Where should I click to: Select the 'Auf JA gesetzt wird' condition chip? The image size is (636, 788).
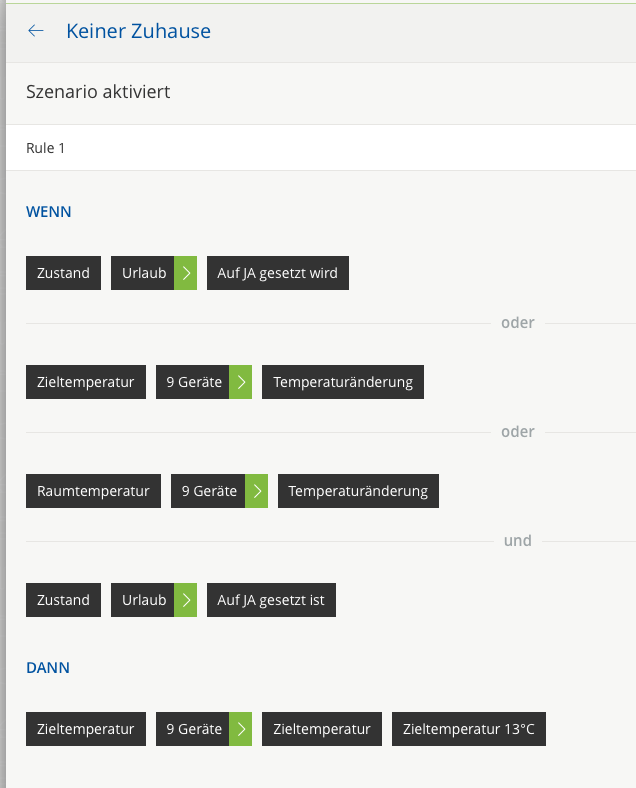click(277, 273)
